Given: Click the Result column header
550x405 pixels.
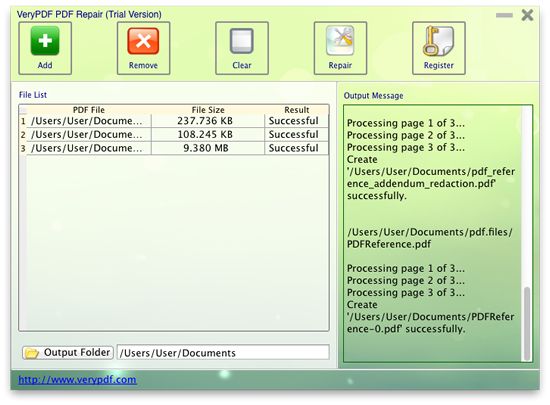Looking at the screenshot, I should point(296,110).
